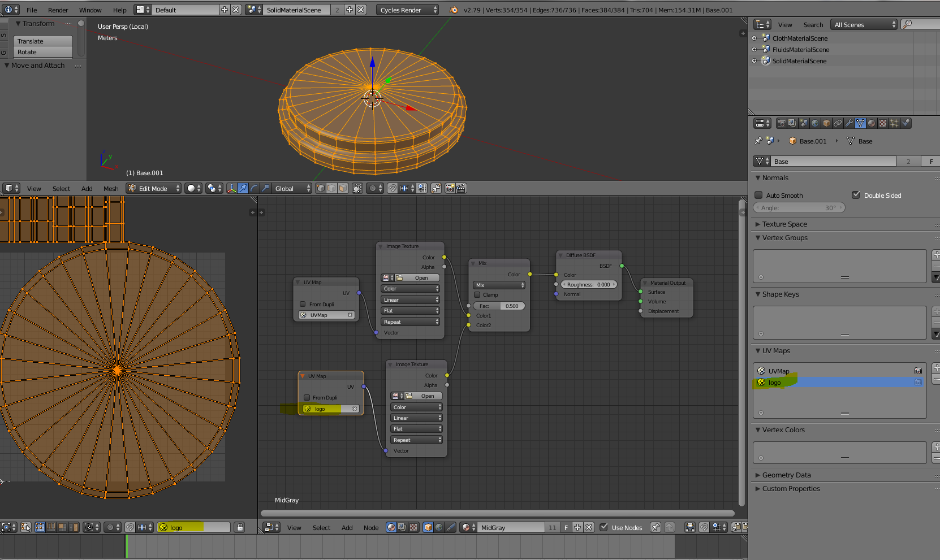This screenshot has height=560, width=940.
Task: Open the Global transform orientation dropdown
Action: pyautogui.click(x=292, y=188)
